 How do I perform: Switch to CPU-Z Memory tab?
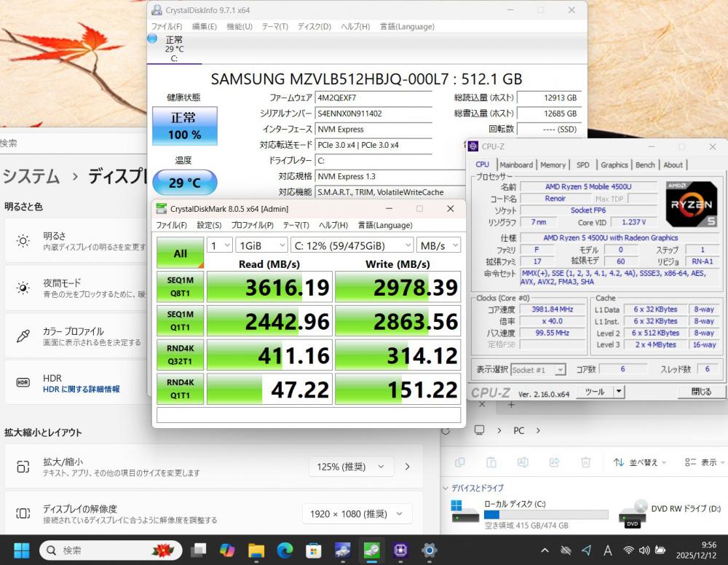click(x=553, y=165)
